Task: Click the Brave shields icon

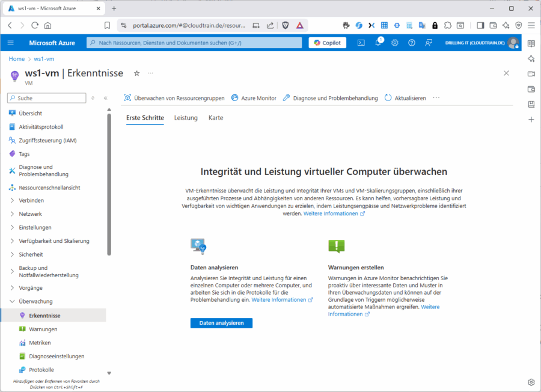Action: click(x=286, y=25)
